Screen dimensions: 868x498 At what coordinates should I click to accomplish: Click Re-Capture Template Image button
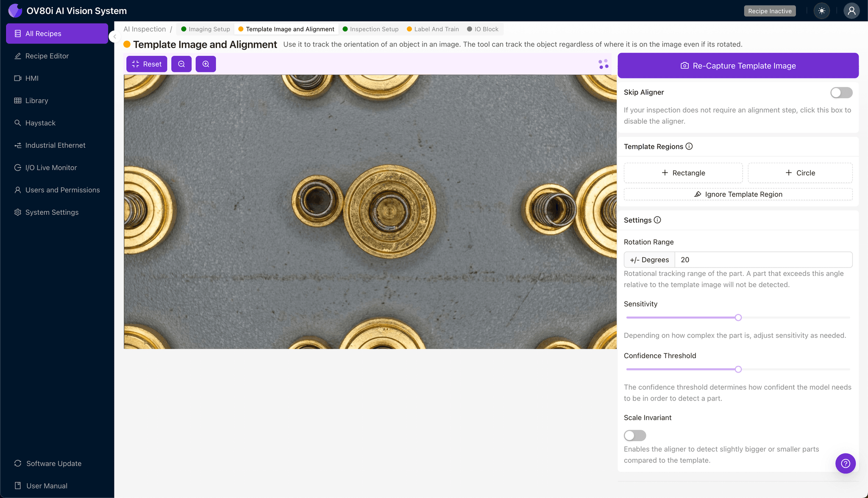tap(738, 66)
